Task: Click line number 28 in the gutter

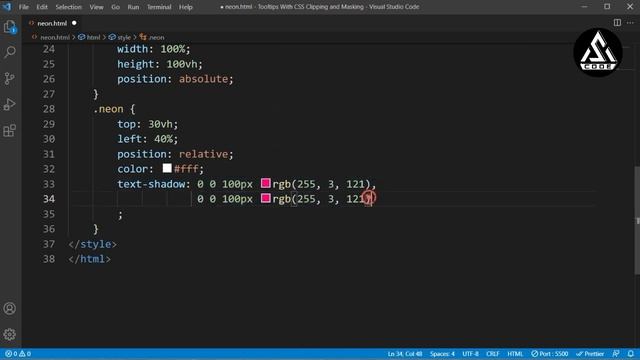Action: (49, 109)
